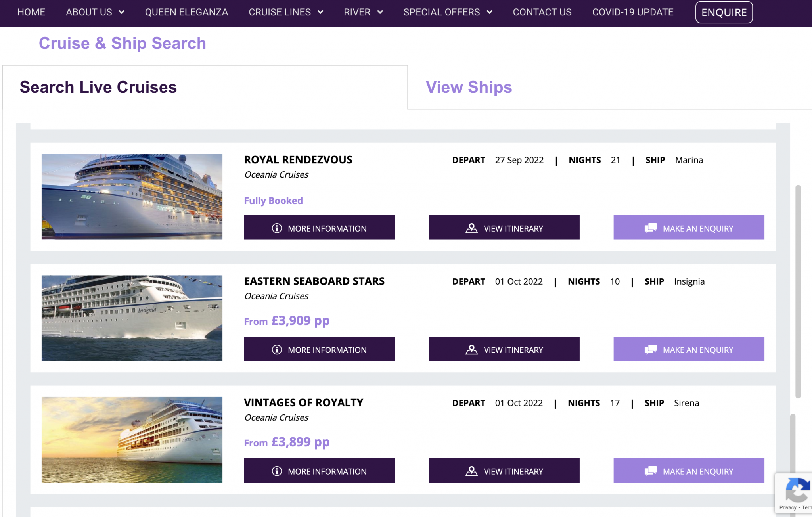Viewport: 812px width, 517px height.
Task: Click info icon on Eastern Seaboard Stars card
Action: (277, 350)
